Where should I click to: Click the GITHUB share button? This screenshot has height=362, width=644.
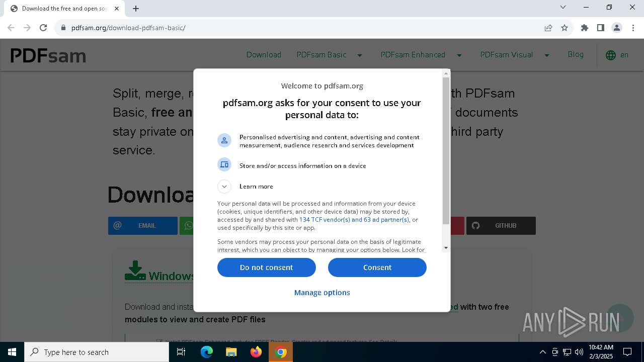(x=501, y=226)
